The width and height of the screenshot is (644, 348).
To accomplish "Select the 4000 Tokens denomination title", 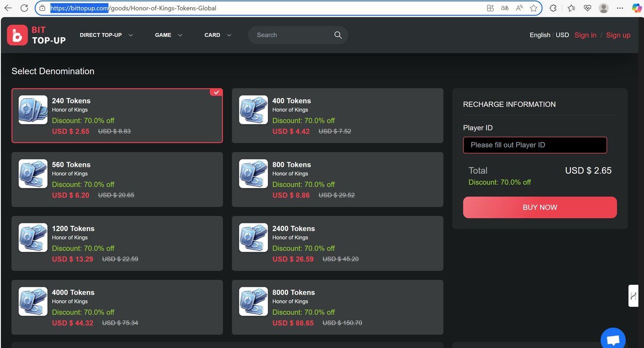I will click(x=73, y=292).
